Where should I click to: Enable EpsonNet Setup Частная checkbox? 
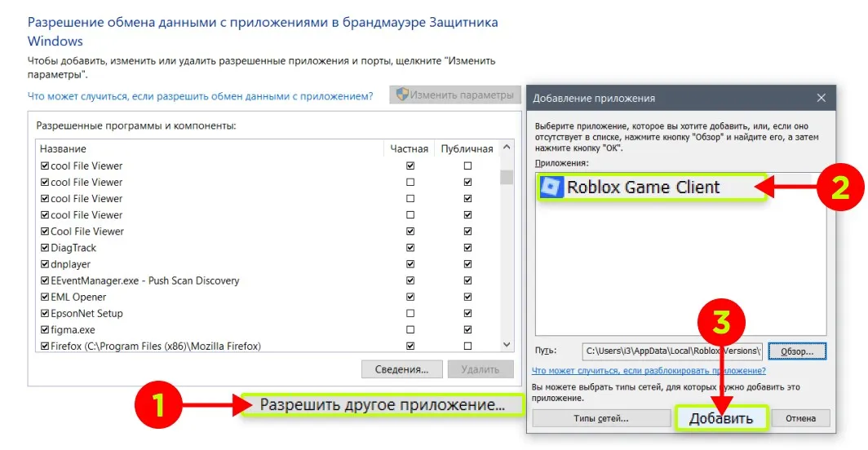410,313
